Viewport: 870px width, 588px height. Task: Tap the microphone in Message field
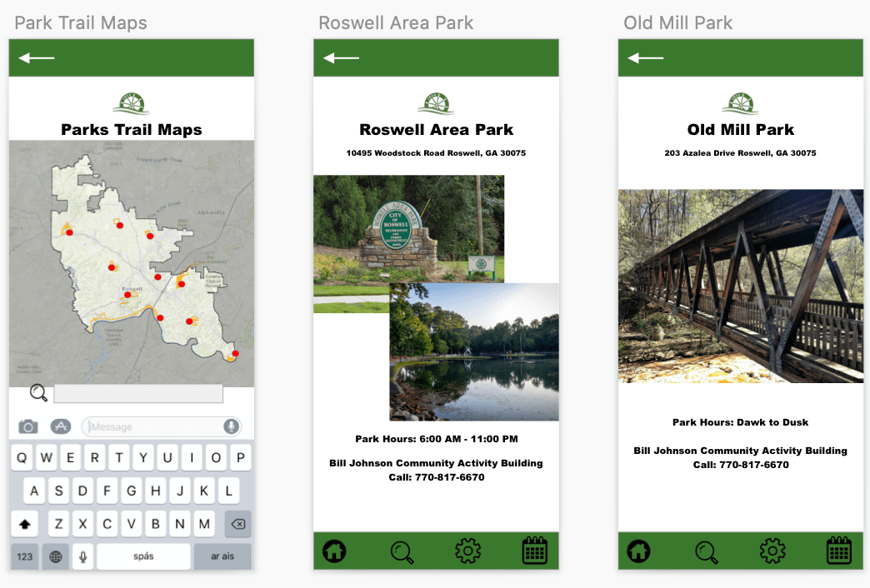[231, 426]
